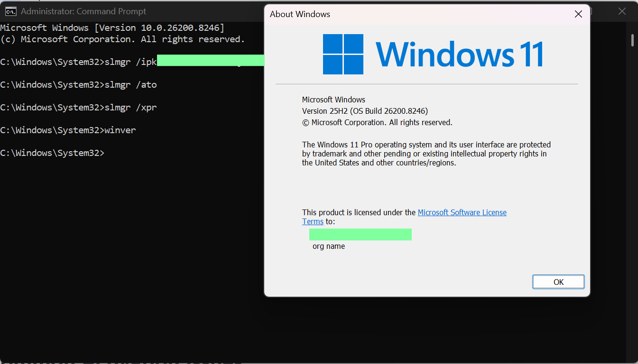The image size is (638, 364).
Task: Click the '© Microsoft Corporation. All rights reserved.' dialog line
Action: (377, 122)
